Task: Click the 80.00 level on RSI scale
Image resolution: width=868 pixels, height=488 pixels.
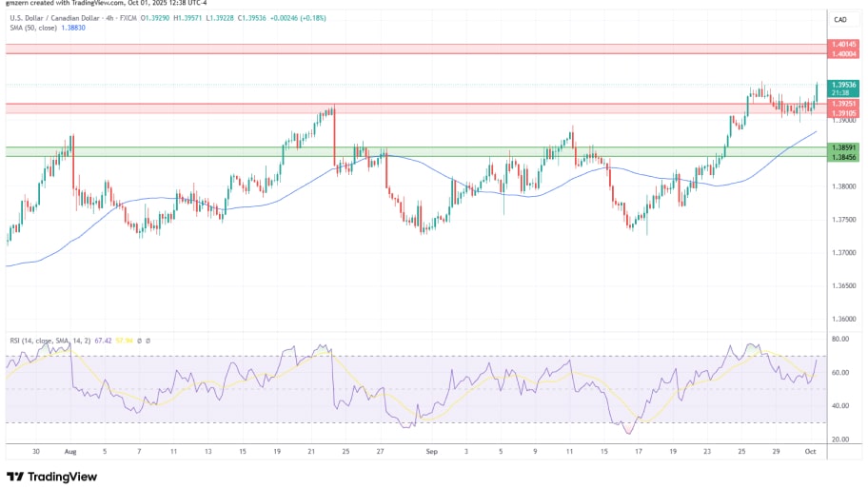Action: click(x=840, y=339)
